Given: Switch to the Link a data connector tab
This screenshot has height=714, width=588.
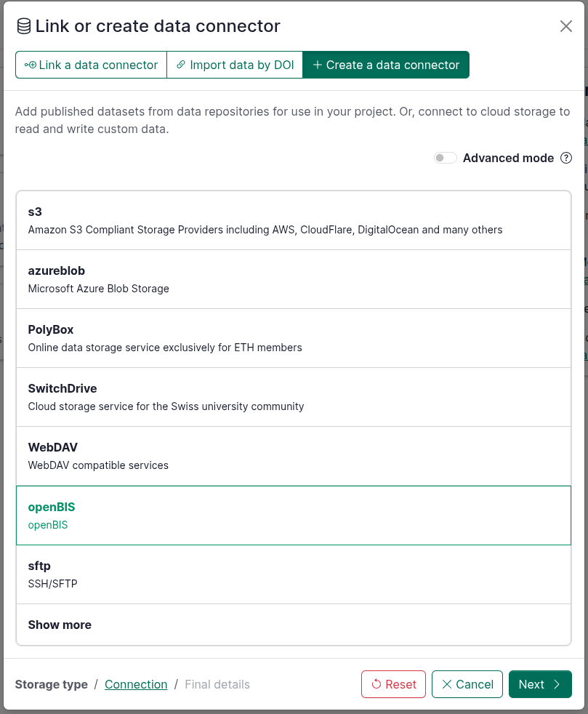Looking at the screenshot, I should point(91,65).
